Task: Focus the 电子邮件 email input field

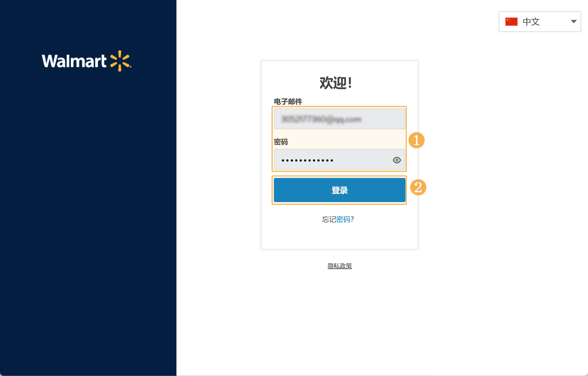Action: [x=339, y=119]
